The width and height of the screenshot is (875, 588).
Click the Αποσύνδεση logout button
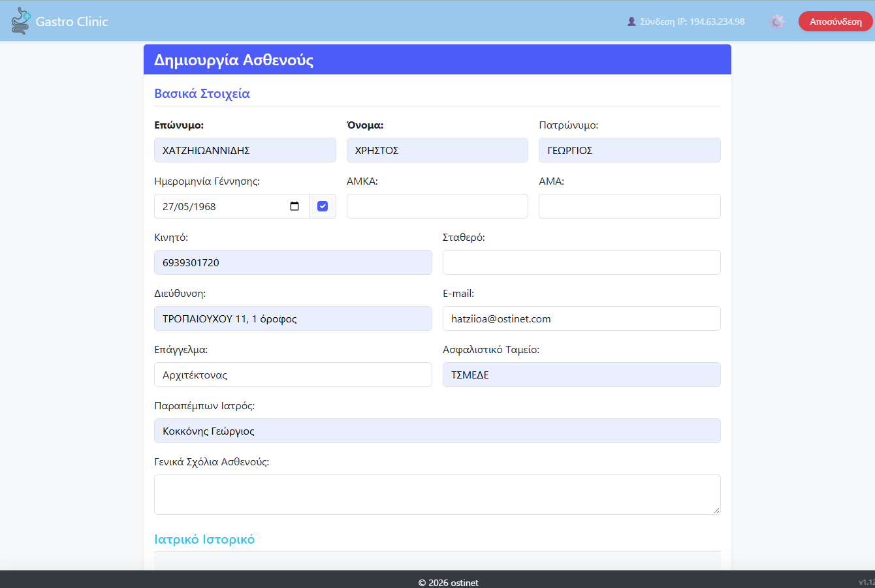[x=836, y=22]
